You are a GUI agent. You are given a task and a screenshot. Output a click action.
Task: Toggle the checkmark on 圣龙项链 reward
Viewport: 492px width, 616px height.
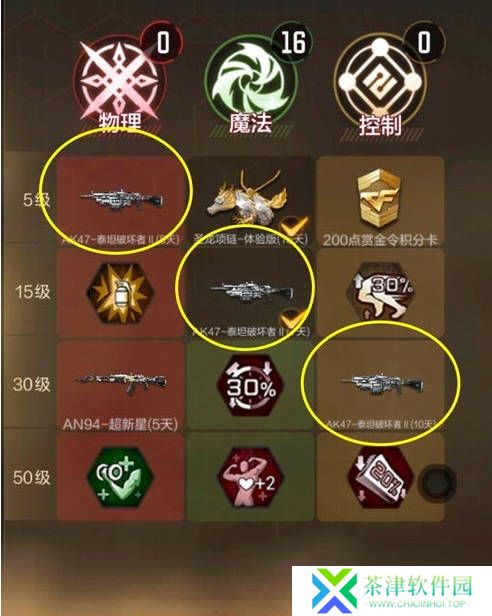click(295, 226)
